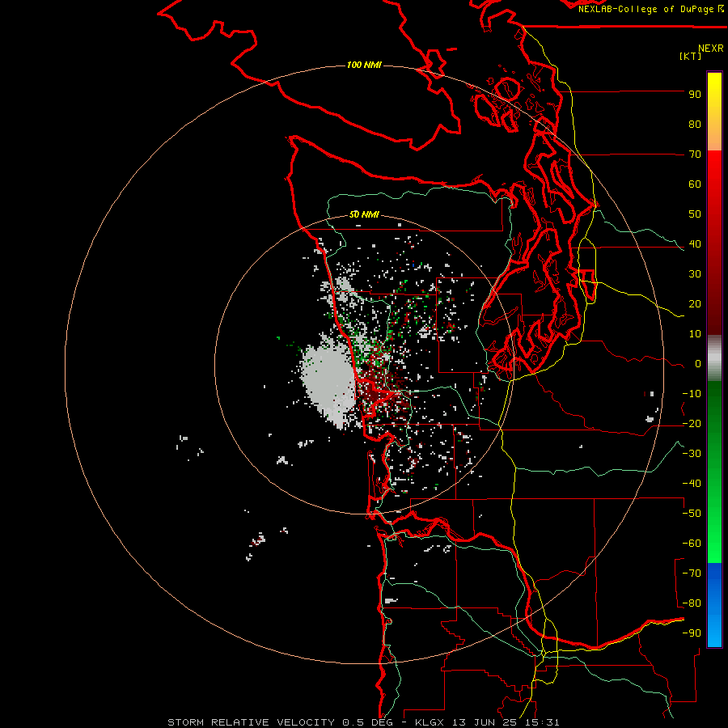Image resolution: width=728 pixels, height=728 pixels.
Task: Click the -40 value on the velocity scale
Action: tap(692, 484)
